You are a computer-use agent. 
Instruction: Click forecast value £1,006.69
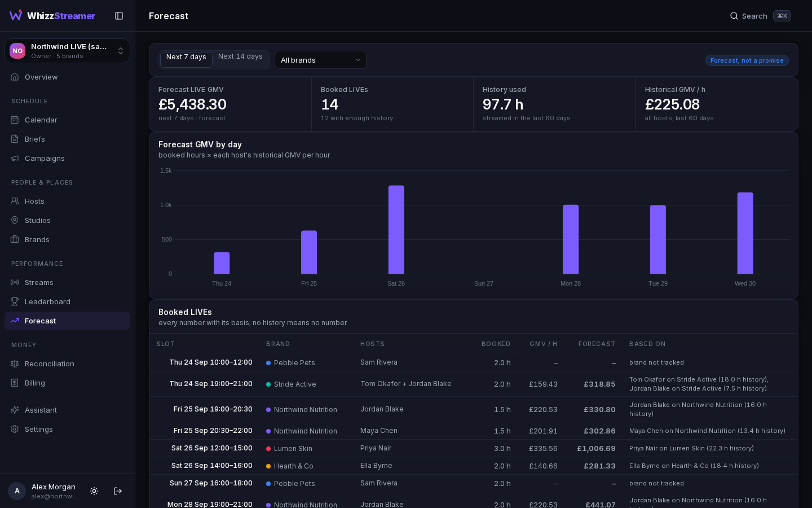tap(596, 449)
